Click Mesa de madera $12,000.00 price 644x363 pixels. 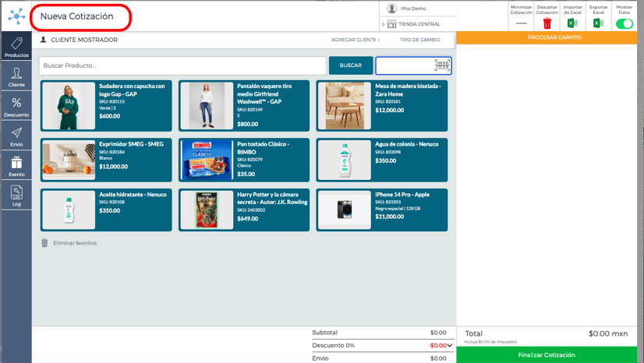coord(389,110)
